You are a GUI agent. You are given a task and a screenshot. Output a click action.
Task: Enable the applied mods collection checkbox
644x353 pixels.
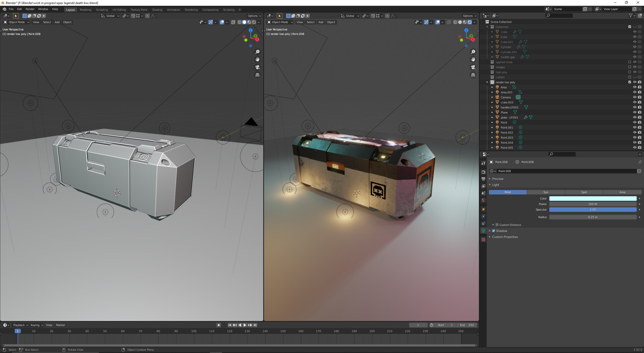tap(630, 62)
